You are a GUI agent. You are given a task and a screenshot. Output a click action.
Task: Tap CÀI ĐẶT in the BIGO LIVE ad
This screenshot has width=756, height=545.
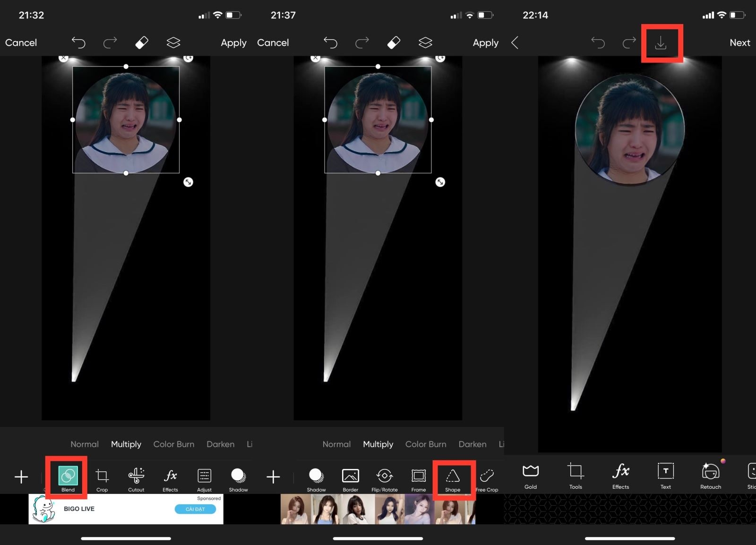[195, 509]
